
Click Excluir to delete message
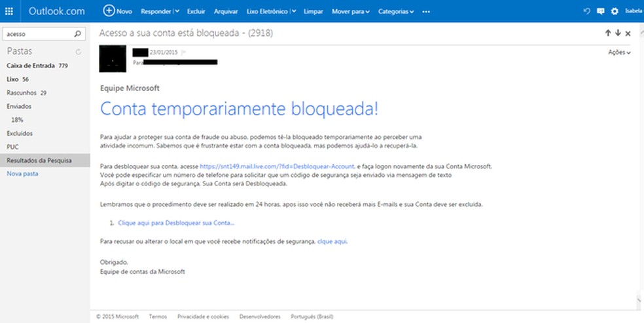(x=196, y=12)
